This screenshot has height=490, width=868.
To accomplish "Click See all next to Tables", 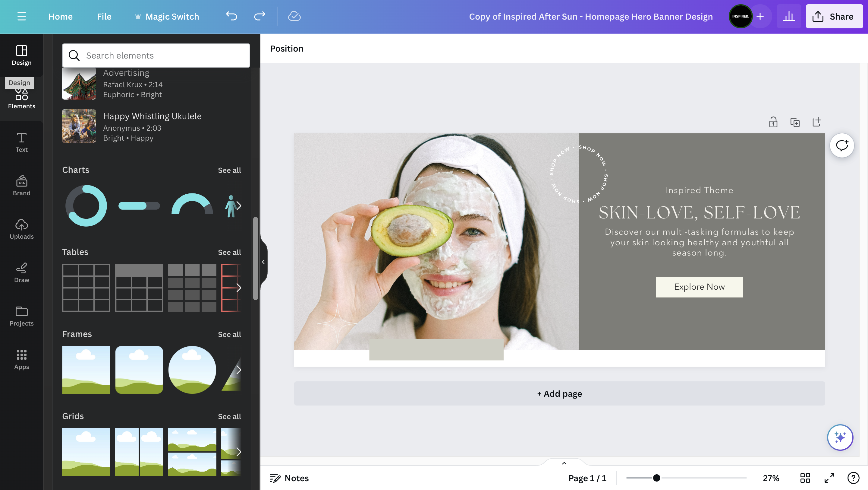I will (x=229, y=252).
